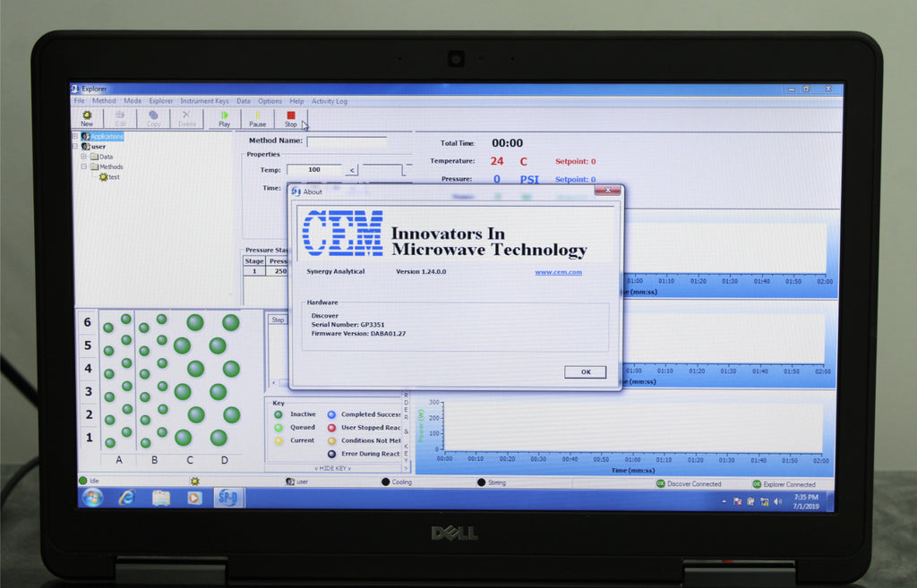Viewport: 917px width, 588px height.
Task: Click the Windows Media Player taskbar icon
Action: pyautogui.click(x=194, y=498)
